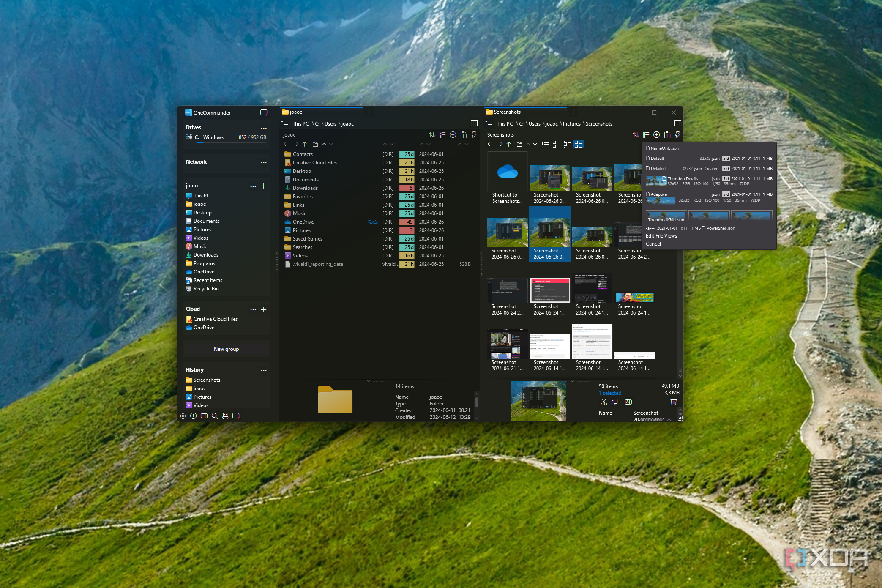This screenshot has width=882, height=588.
Task: Click the info icon in bottom sidebar toolbar
Action: tap(194, 416)
